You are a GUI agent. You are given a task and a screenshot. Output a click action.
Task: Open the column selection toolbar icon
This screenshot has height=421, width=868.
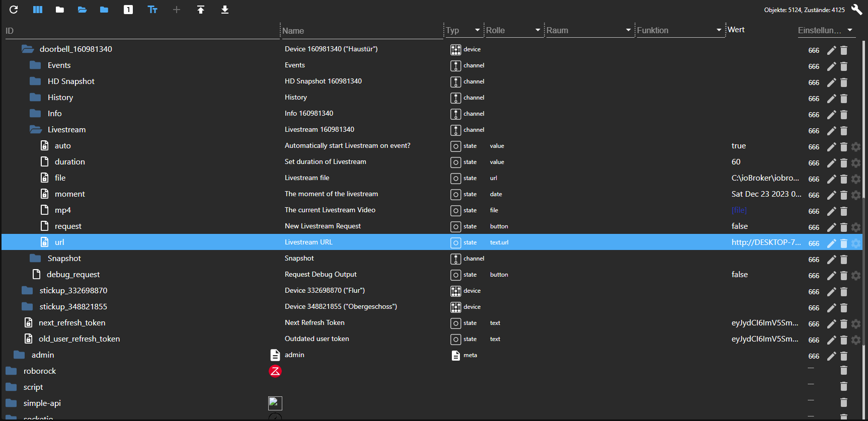[x=38, y=10]
